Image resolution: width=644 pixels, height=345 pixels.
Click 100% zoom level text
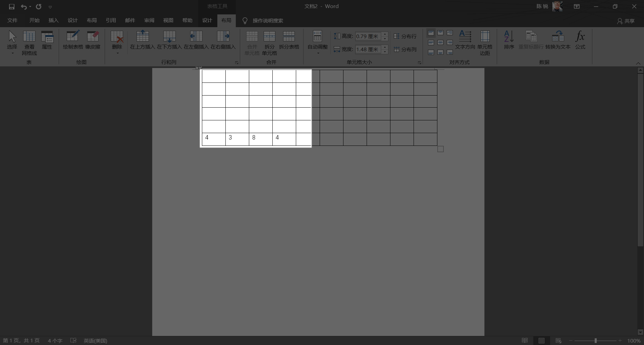(x=634, y=341)
